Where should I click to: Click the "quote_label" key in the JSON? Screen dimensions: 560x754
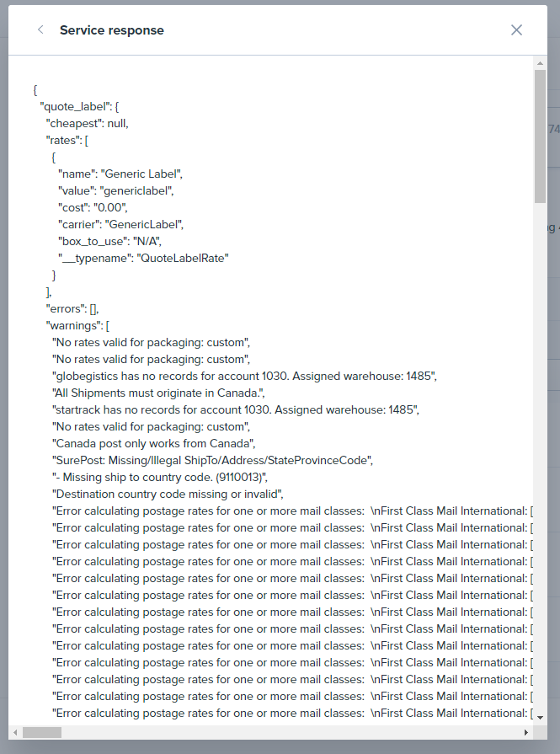pyautogui.click(x=76, y=106)
